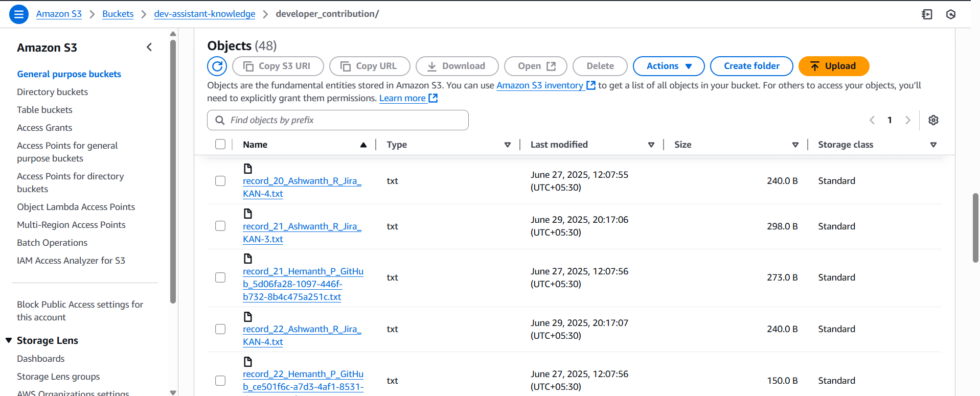Open Access Points for general purpose buckets
The width and height of the screenshot is (980, 396).
point(67,152)
